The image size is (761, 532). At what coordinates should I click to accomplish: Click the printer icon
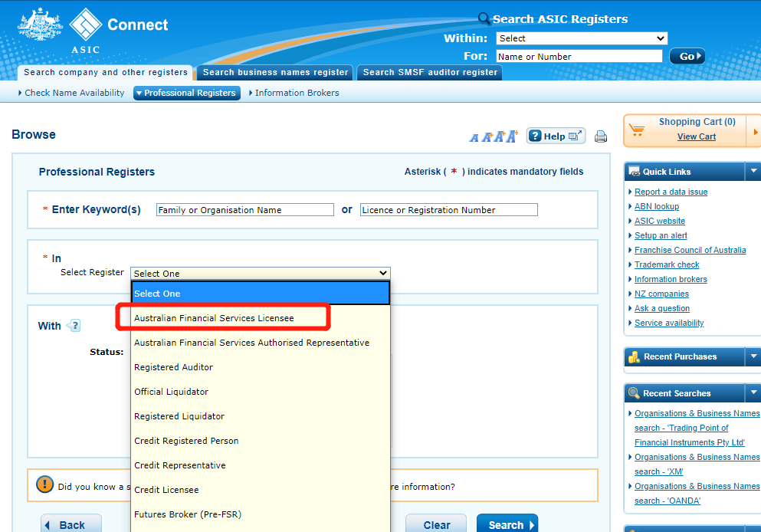[x=601, y=136]
